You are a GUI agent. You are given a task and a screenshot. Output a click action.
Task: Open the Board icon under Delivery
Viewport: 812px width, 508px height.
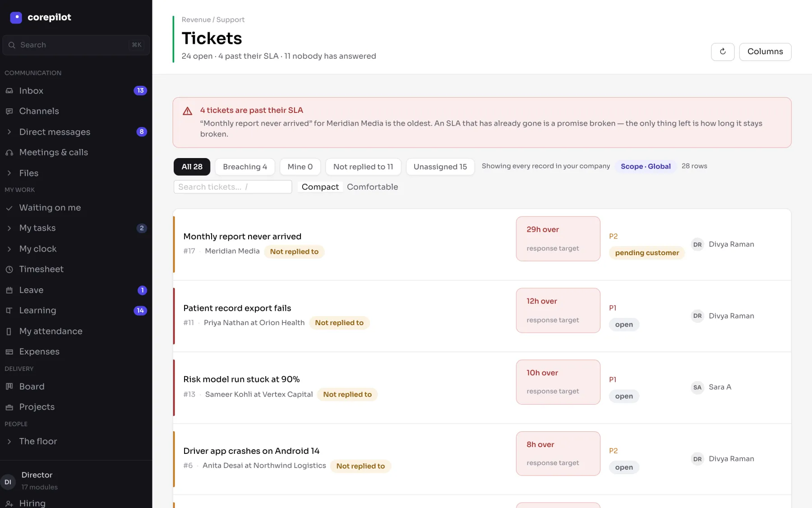(9, 387)
